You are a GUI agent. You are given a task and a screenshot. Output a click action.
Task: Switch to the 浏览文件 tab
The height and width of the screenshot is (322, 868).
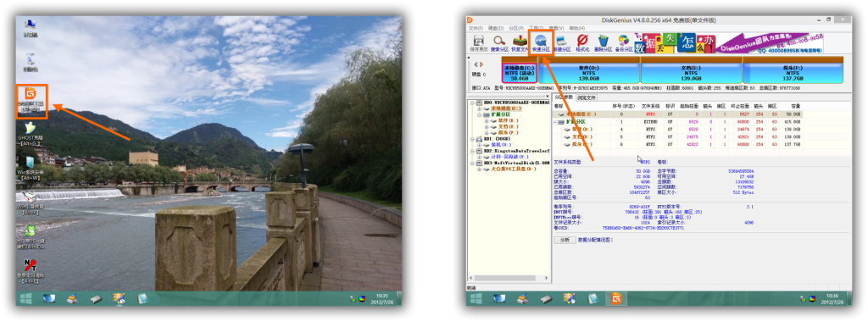coord(587,97)
